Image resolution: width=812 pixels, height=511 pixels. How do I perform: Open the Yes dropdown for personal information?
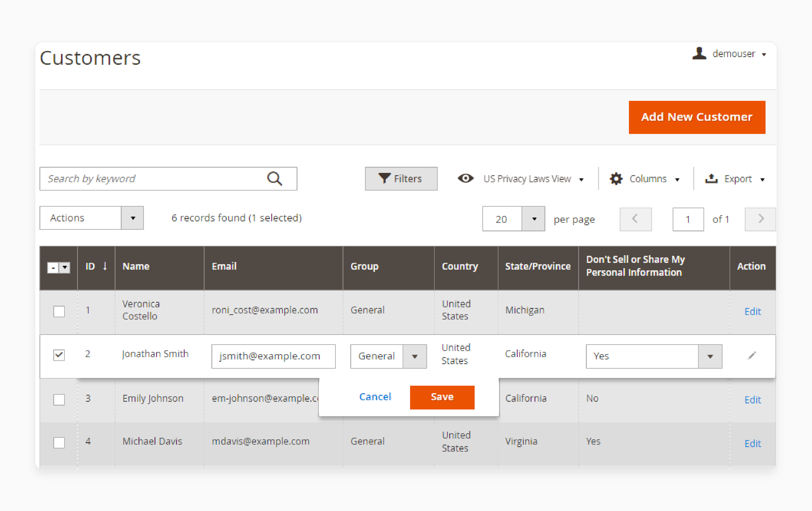point(654,356)
